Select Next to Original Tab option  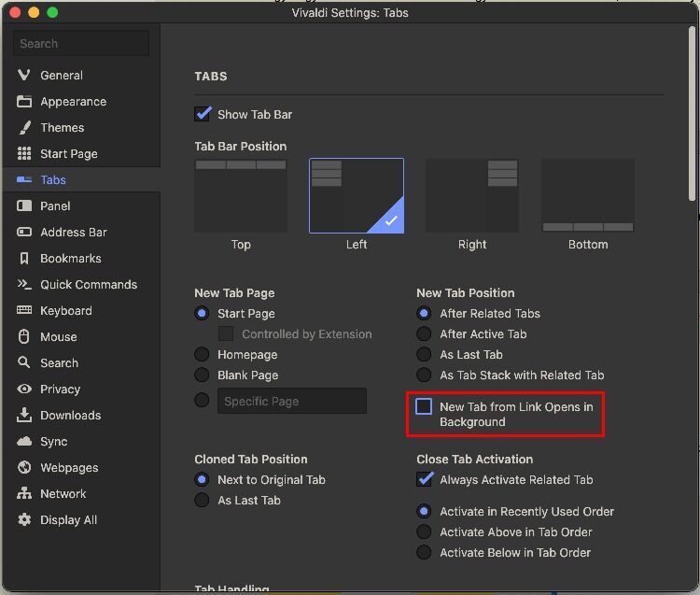point(202,479)
